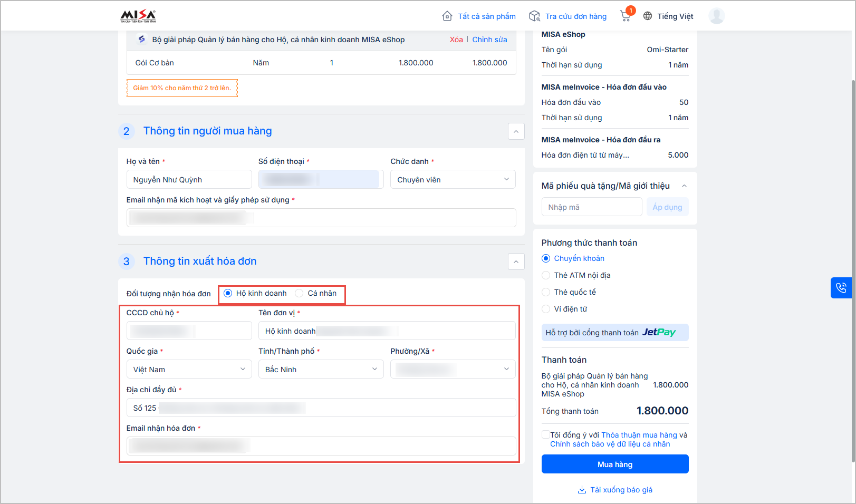This screenshot has height=504, width=856.
Task: Click the floating phone support icon
Action: [841, 288]
